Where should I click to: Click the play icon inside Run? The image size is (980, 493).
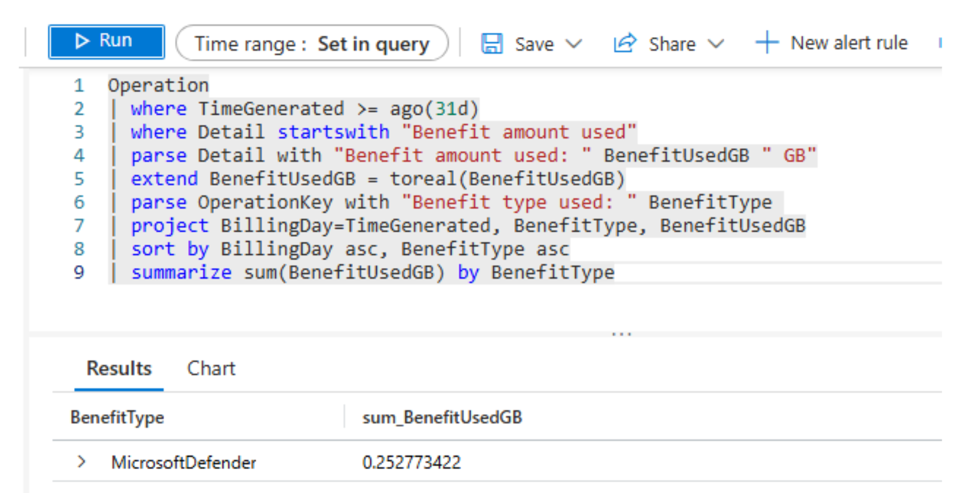(82, 41)
